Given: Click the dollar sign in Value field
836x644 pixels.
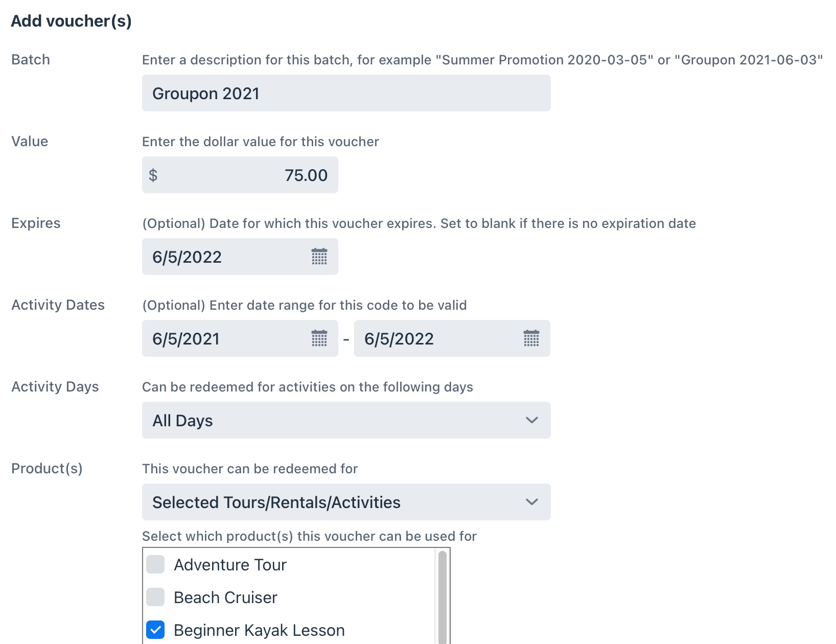Looking at the screenshot, I should (x=153, y=175).
